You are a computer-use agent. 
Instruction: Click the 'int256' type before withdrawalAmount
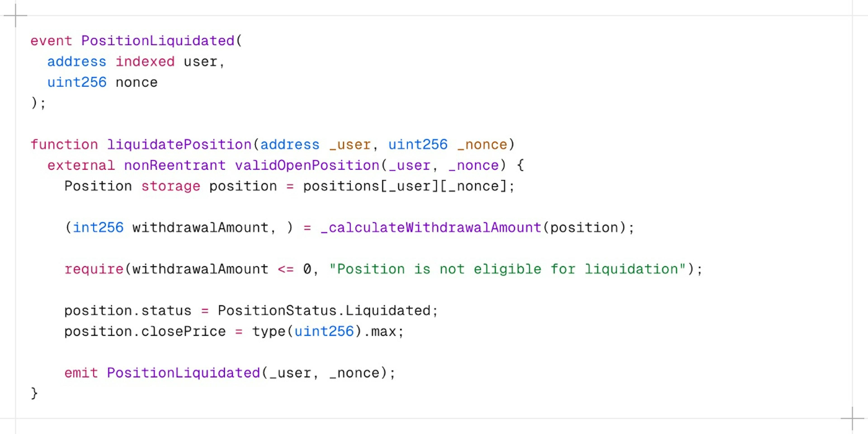tap(98, 228)
